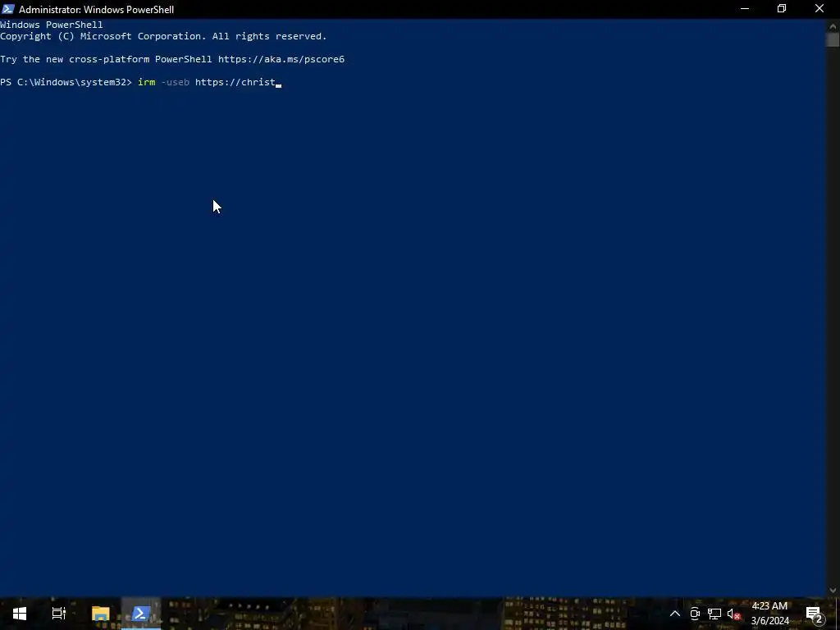Click the 'https://christ' typed URL text

(x=235, y=82)
